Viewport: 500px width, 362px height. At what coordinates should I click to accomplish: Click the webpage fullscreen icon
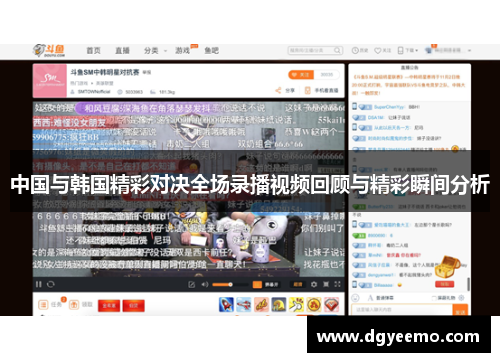[326, 284]
